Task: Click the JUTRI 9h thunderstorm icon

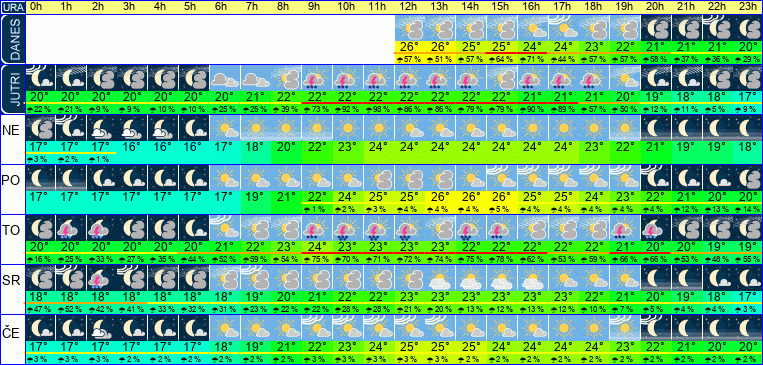Action: pos(317,78)
